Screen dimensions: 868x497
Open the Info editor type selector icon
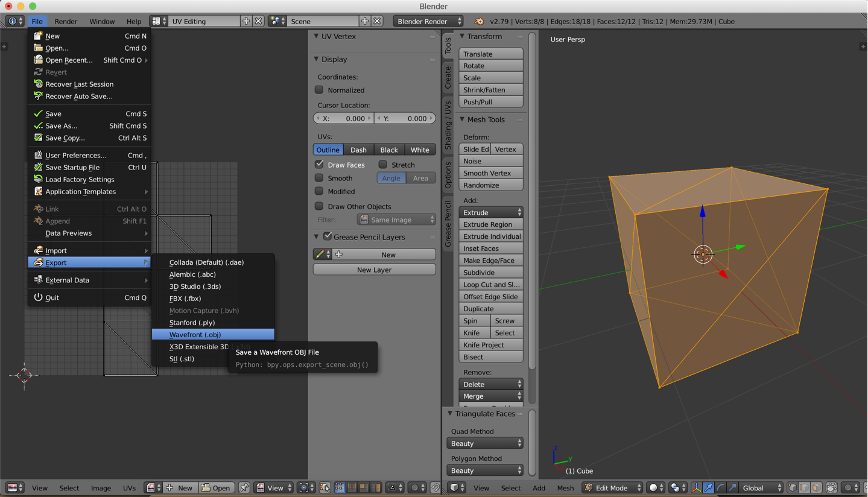coord(14,21)
